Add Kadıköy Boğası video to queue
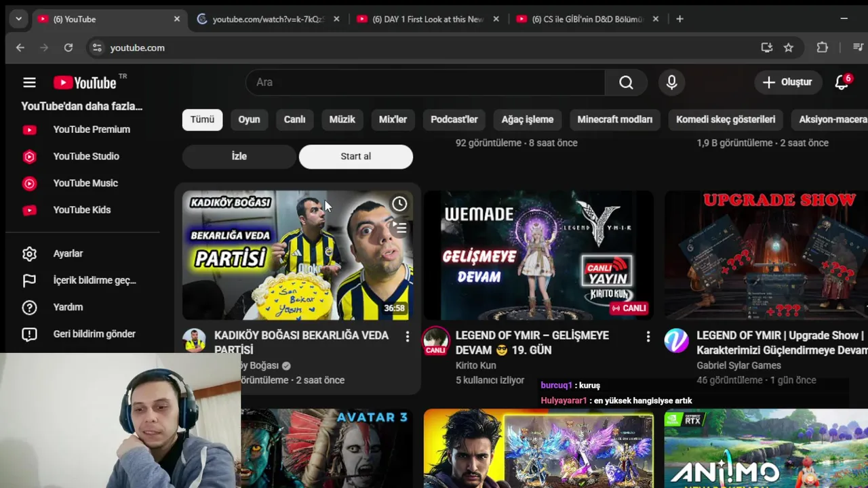Viewport: 868px width, 488px height. click(x=400, y=228)
